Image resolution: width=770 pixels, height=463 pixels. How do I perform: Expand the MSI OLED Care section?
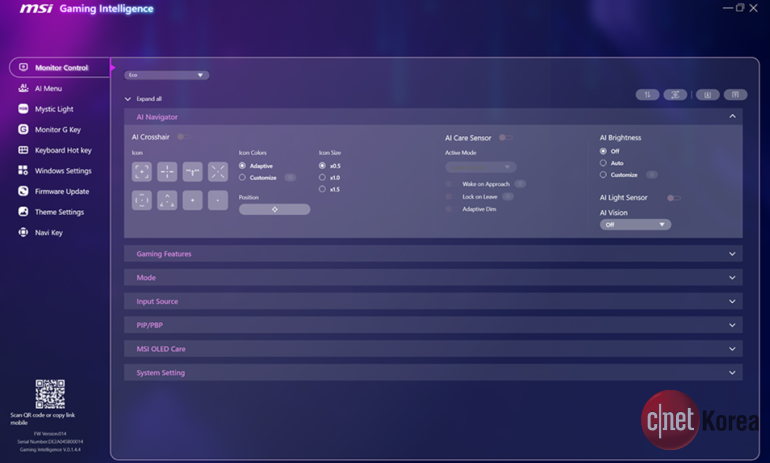coord(432,349)
